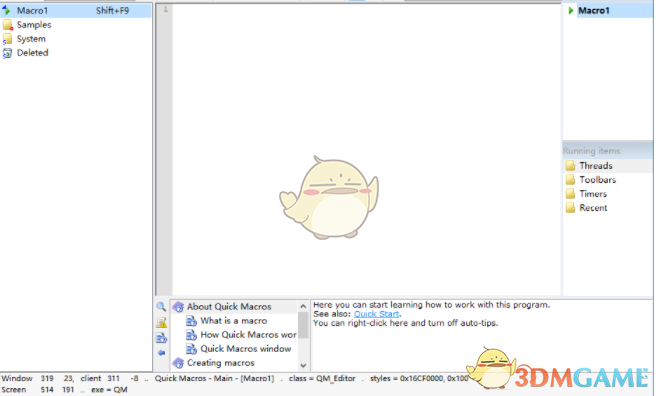Click the Recent folder icon

pos(570,208)
